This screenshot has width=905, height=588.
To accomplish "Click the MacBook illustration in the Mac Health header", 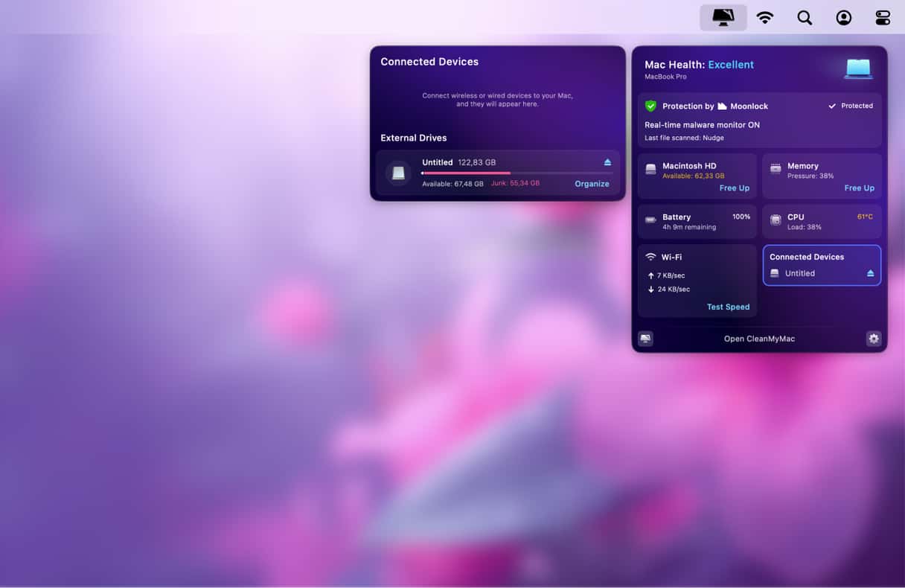I will (858, 68).
